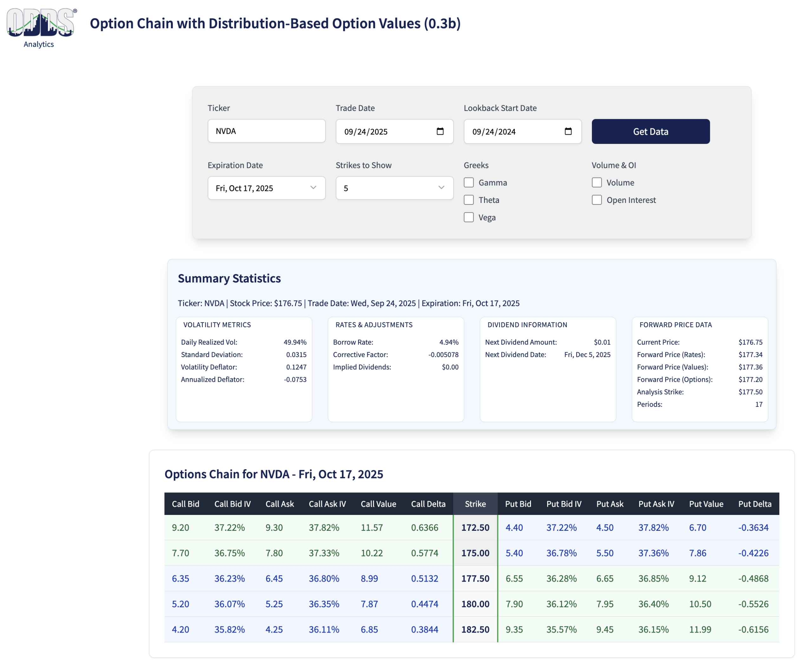Click the Call Value column header
This screenshot has height=670, width=812.
(x=378, y=504)
